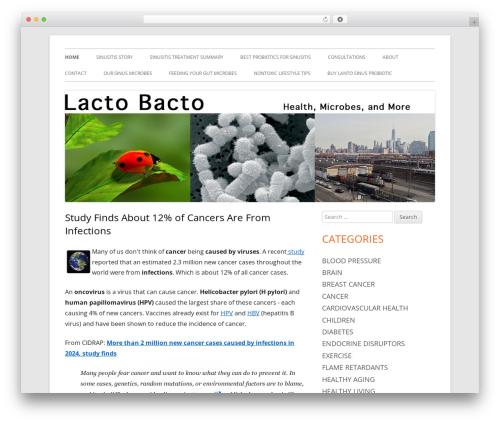Open the article title about 12% cancers

click(x=168, y=224)
